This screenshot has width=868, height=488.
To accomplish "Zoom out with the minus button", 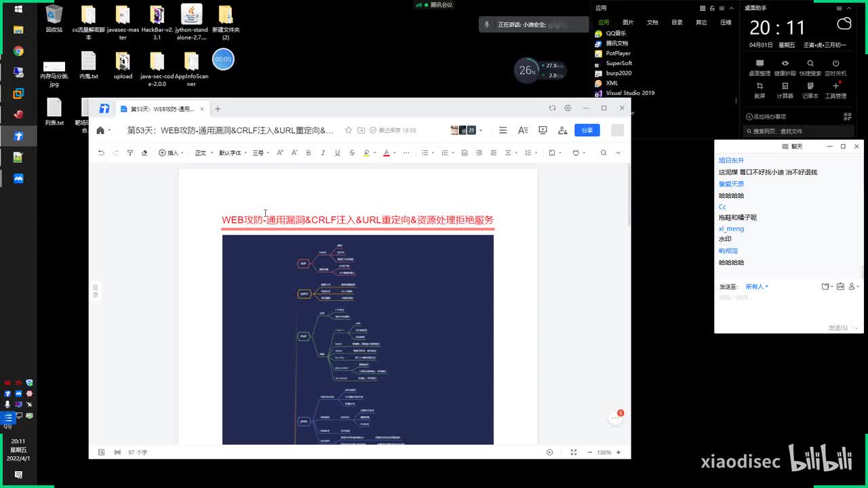I will 590,452.
